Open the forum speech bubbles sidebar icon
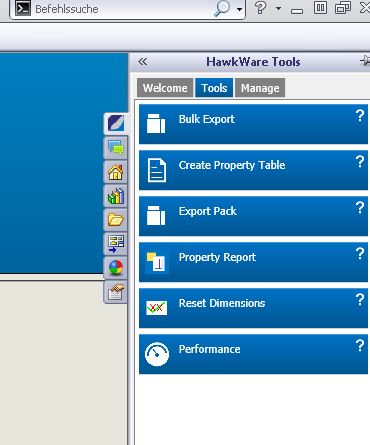This screenshot has width=370, height=445. [116, 148]
